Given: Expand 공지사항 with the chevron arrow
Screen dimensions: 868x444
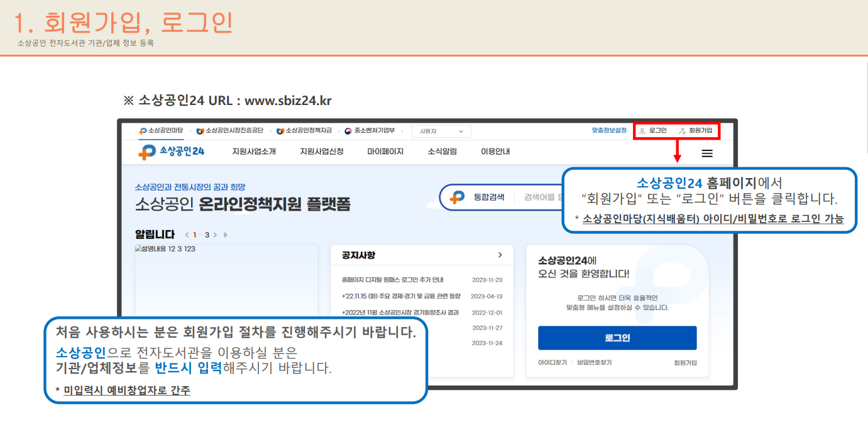Looking at the screenshot, I should point(500,255).
